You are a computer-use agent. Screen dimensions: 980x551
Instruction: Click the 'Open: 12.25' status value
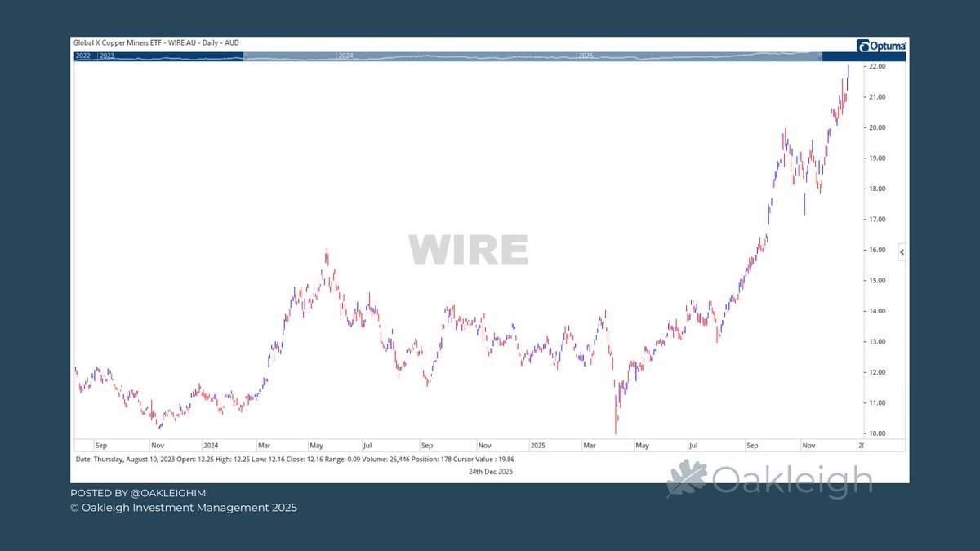(x=195, y=460)
